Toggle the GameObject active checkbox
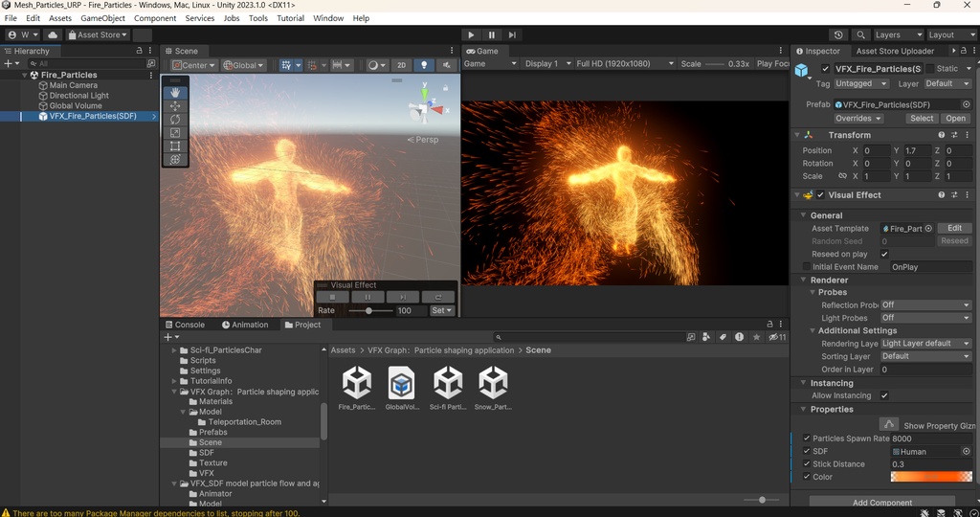Image resolution: width=980 pixels, height=517 pixels. (826, 69)
